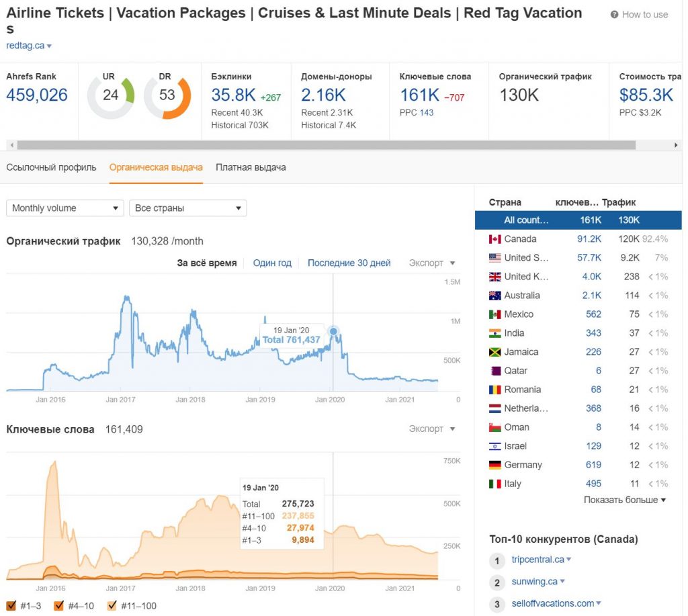Click the UR 24 donut chart
Viewport: 688px width, 616px height.
coord(111,95)
